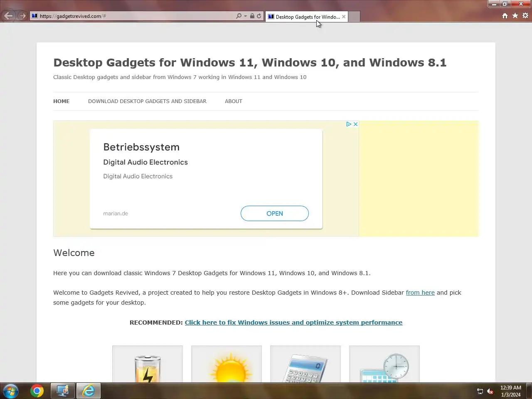Click the fix Windows issues recommended link
Screen dimensions: 532x399
[293, 323]
